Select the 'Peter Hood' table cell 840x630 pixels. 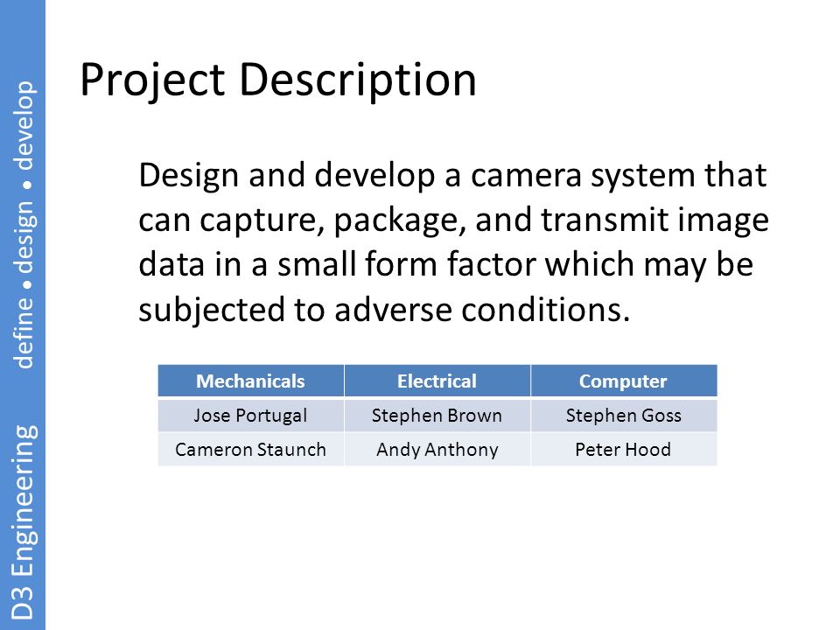click(624, 450)
